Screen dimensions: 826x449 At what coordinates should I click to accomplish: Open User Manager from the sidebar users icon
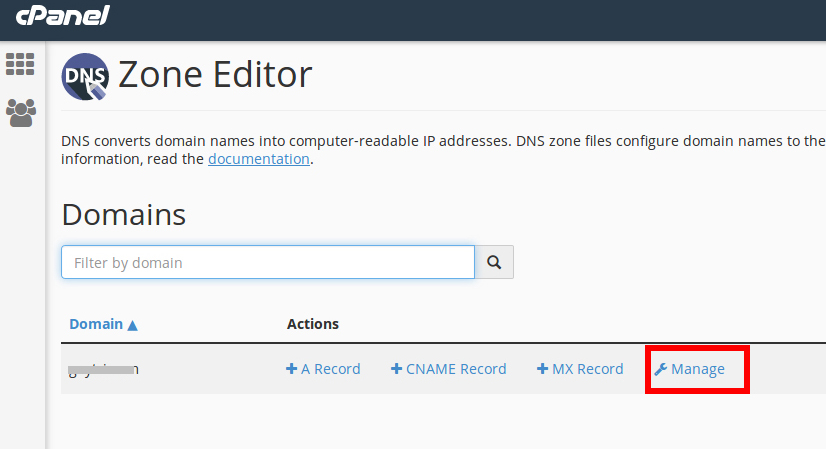[20, 112]
